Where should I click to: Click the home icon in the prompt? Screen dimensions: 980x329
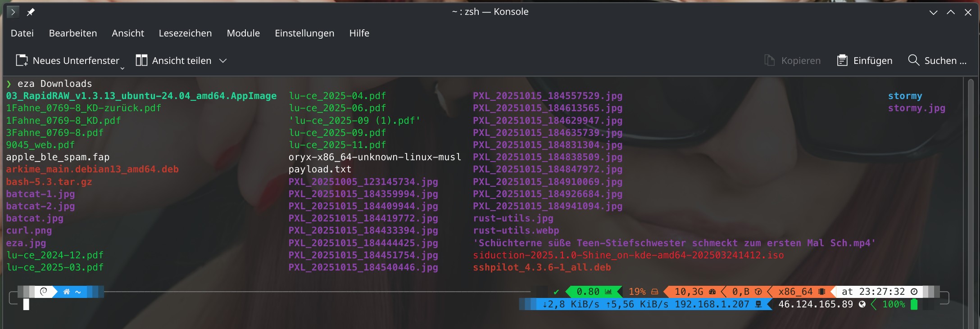pyautogui.click(x=66, y=292)
